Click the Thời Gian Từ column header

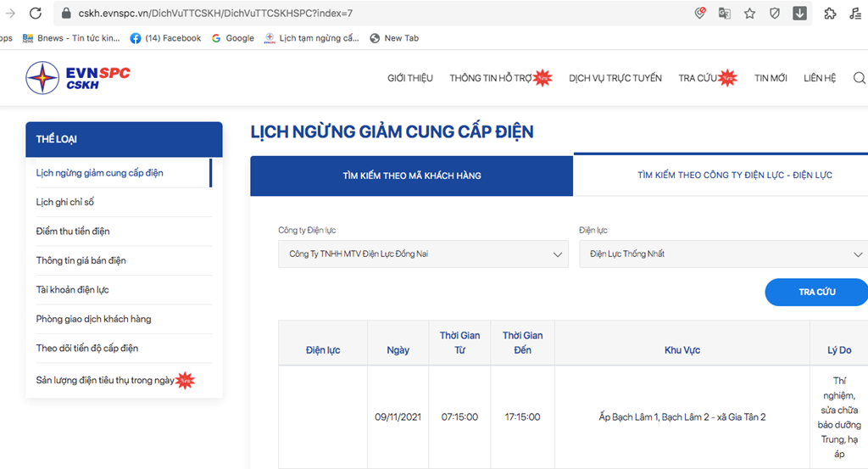pos(459,343)
